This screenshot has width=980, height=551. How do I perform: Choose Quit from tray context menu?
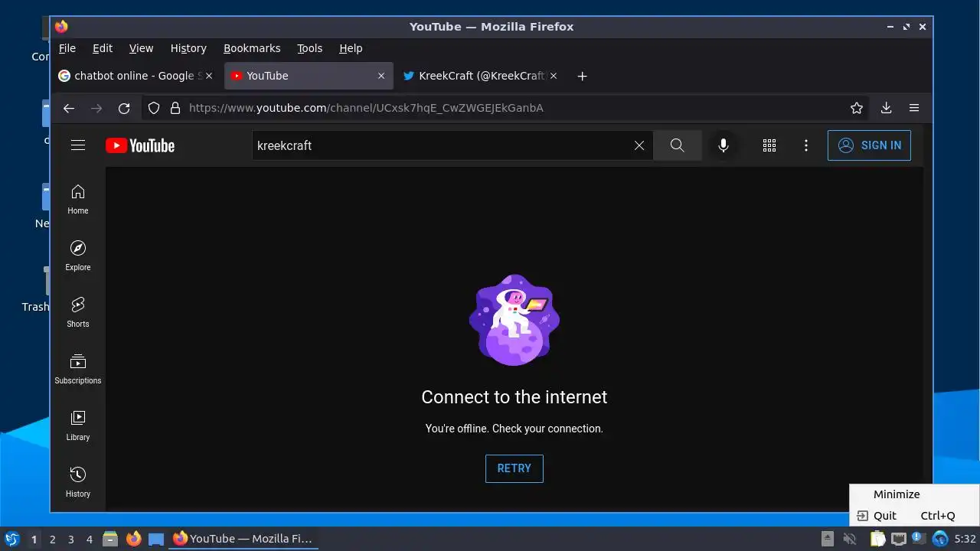coord(914,516)
